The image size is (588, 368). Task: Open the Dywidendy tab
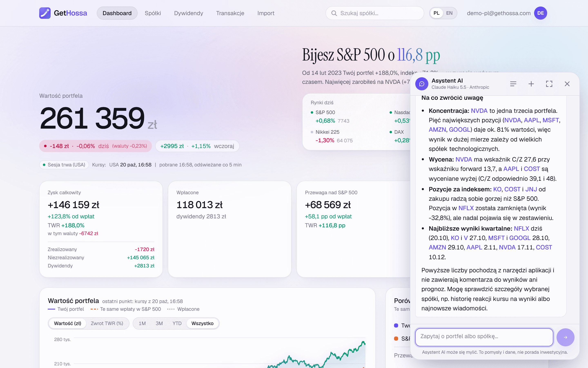point(189,13)
